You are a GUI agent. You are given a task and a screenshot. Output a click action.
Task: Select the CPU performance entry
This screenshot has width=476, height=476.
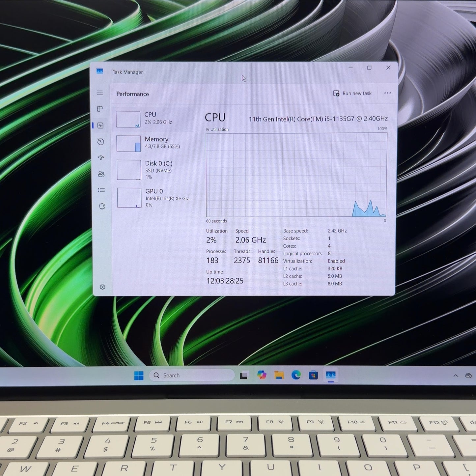(154, 119)
